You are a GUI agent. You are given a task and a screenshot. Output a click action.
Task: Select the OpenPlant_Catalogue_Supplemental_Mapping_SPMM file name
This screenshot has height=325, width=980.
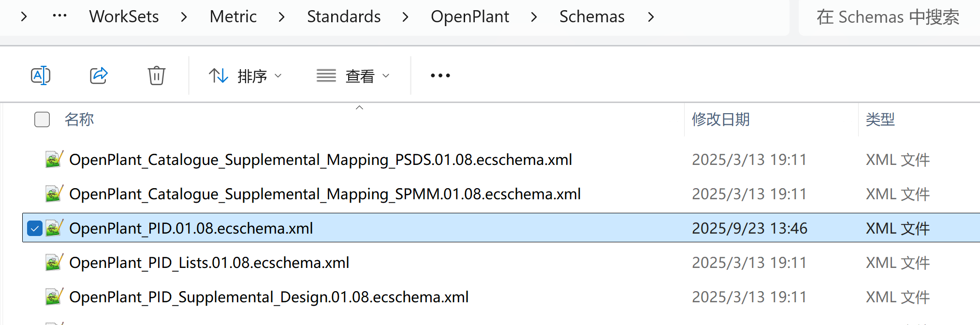click(x=325, y=194)
